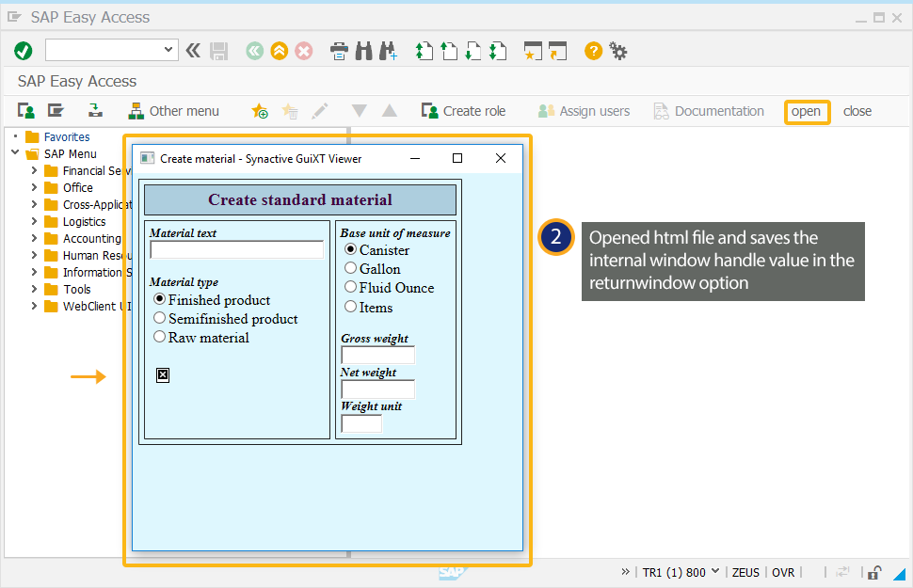
Task: Click the green Back icon
Action: click(x=254, y=51)
